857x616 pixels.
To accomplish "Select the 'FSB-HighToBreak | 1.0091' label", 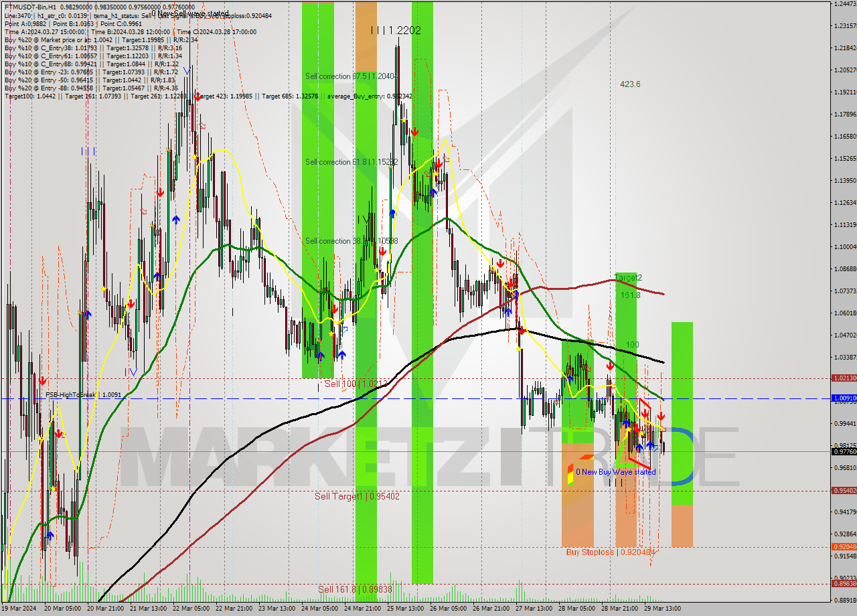I will pyautogui.click(x=84, y=395).
